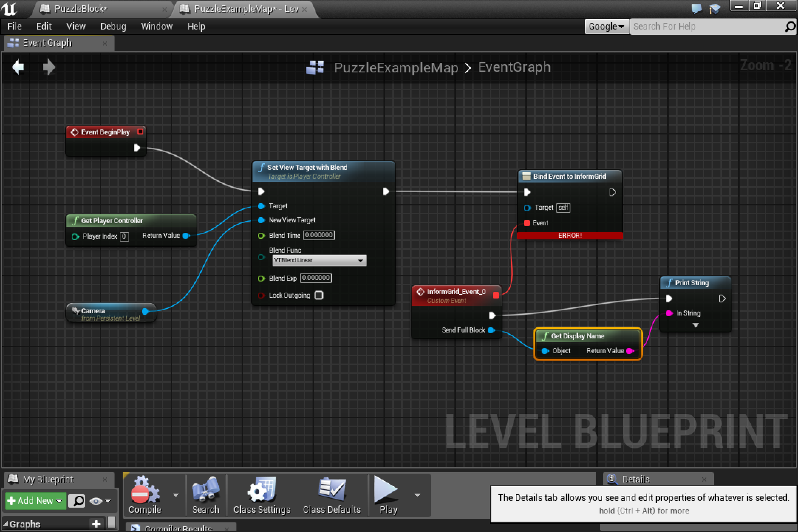Expand the Compile options arrow
Image resolution: width=798 pixels, height=532 pixels.
(176, 495)
